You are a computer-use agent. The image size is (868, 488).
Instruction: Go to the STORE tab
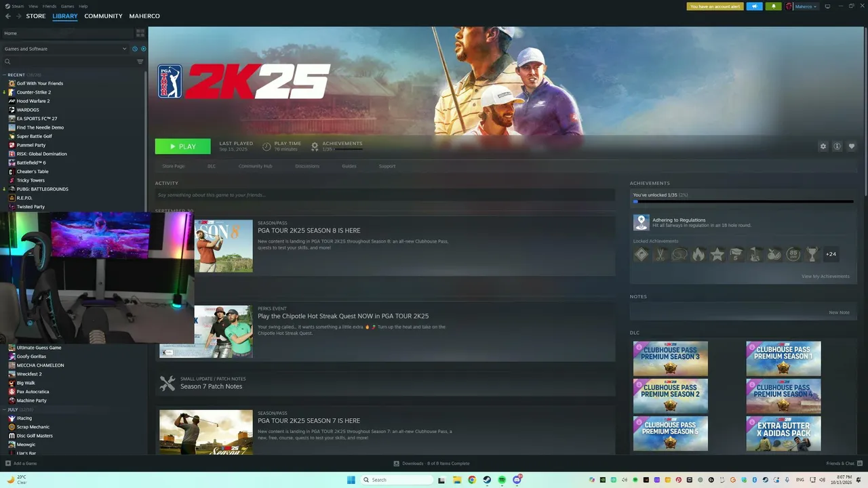pyautogui.click(x=36, y=16)
